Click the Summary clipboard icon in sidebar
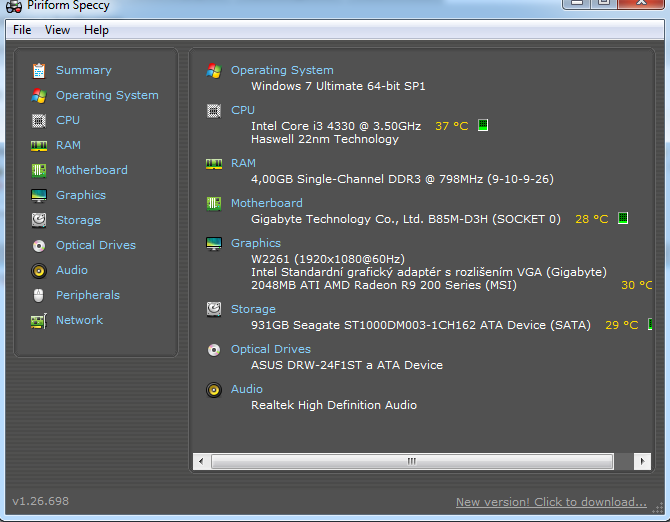670x522 pixels. coord(39,70)
